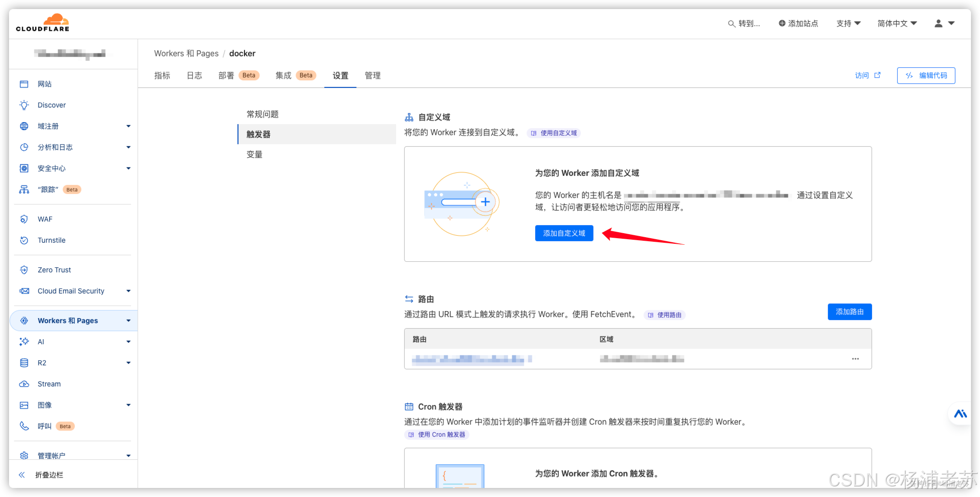Screen dimensions: 980x497
Task: Open the 使用路由 docs link
Action: point(665,315)
